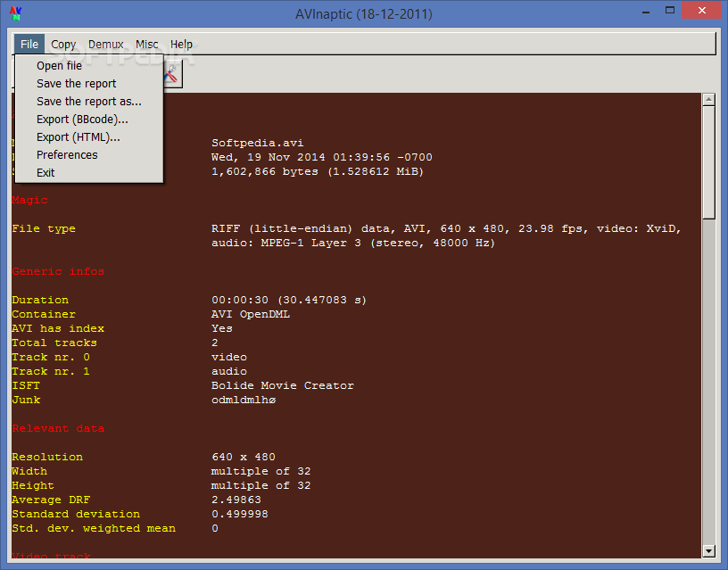The image size is (728, 570).
Task: Click the preferences tools icon in toolbar
Action: click(172, 74)
